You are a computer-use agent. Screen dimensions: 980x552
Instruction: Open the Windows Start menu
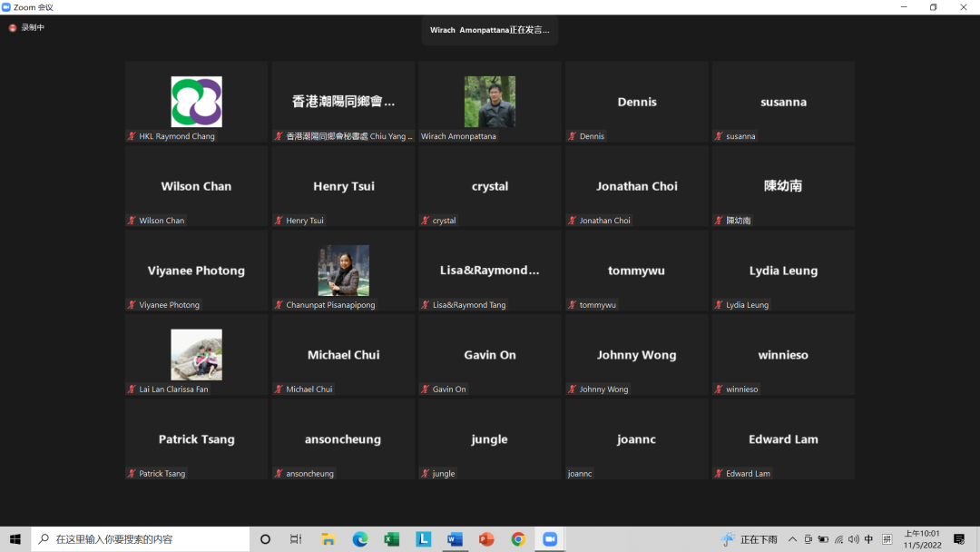click(x=15, y=539)
